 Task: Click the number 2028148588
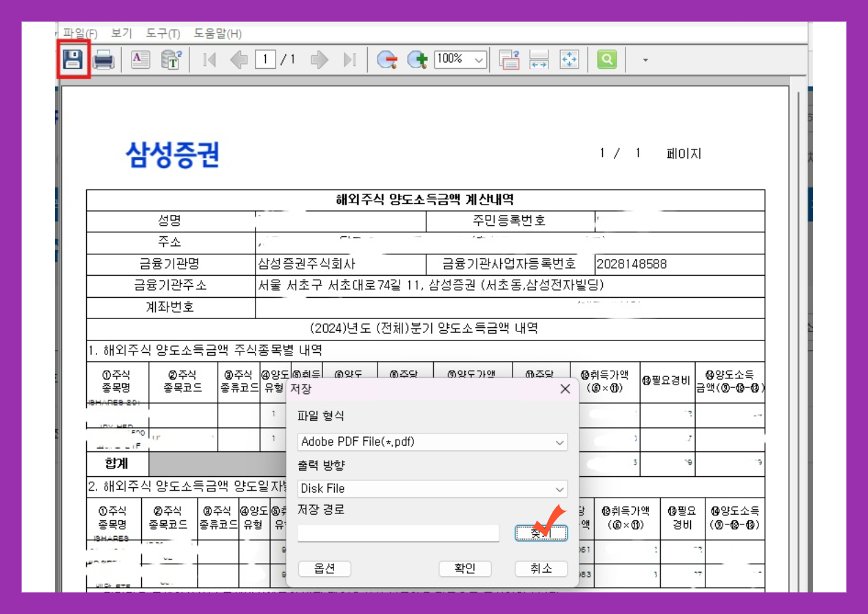[x=632, y=264]
